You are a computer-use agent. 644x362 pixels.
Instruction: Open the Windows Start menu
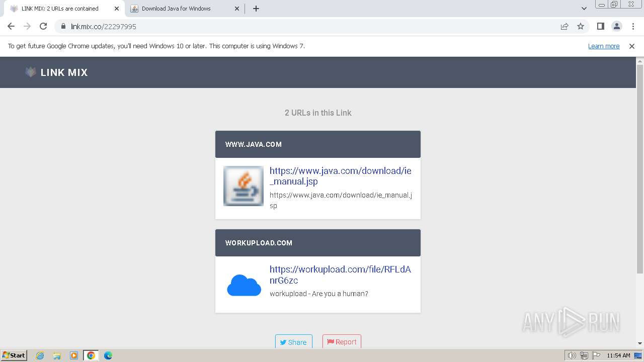click(x=14, y=355)
